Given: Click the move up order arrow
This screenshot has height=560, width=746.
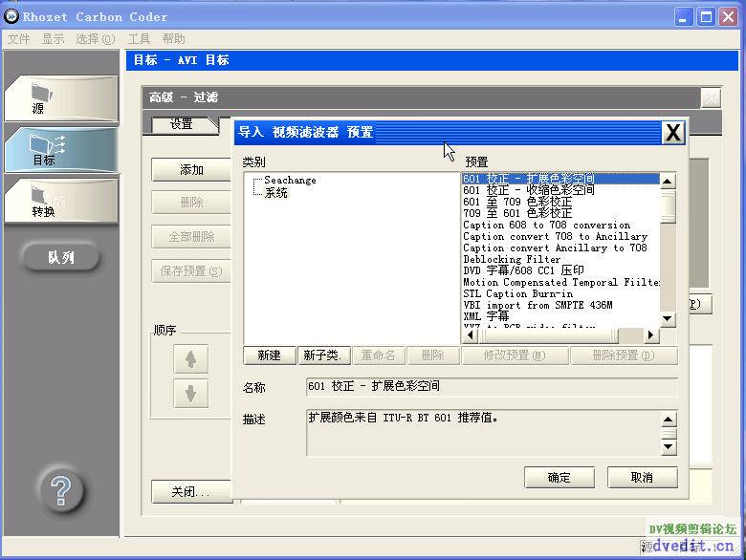Looking at the screenshot, I should pyautogui.click(x=190, y=359).
